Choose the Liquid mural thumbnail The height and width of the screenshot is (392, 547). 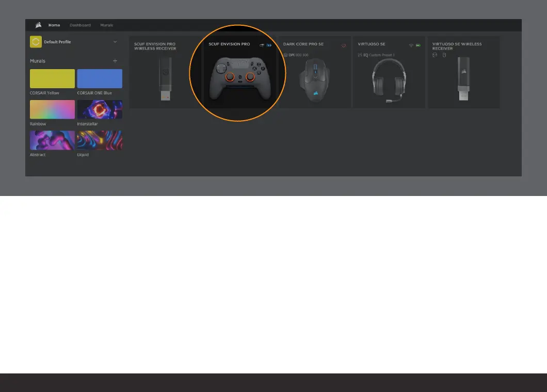(100, 140)
